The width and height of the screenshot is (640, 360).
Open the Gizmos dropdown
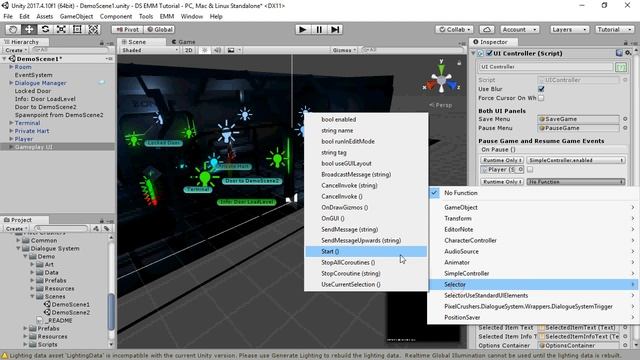tap(343, 50)
